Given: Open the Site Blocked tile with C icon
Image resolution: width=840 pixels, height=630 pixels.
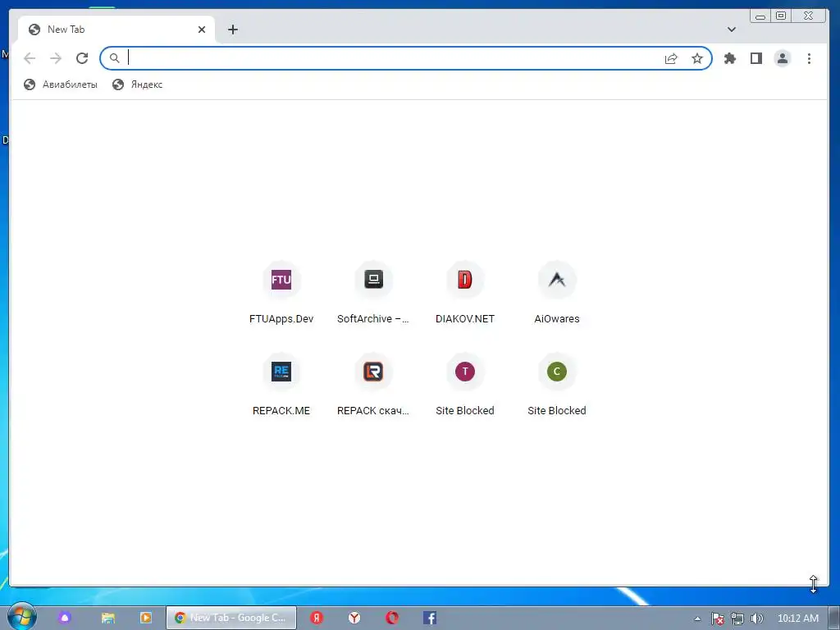Looking at the screenshot, I should tap(557, 386).
